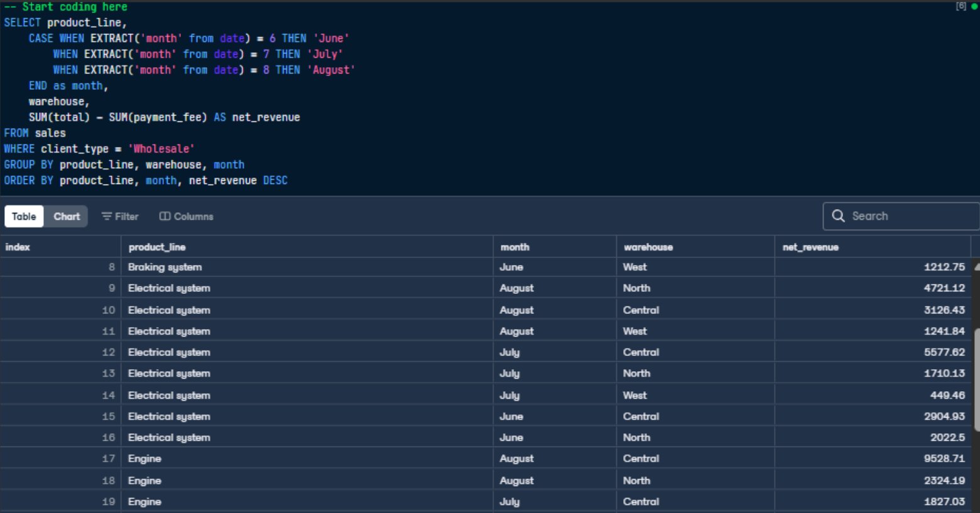Click the Columns layout icon
The image size is (980, 513).
point(165,216)
